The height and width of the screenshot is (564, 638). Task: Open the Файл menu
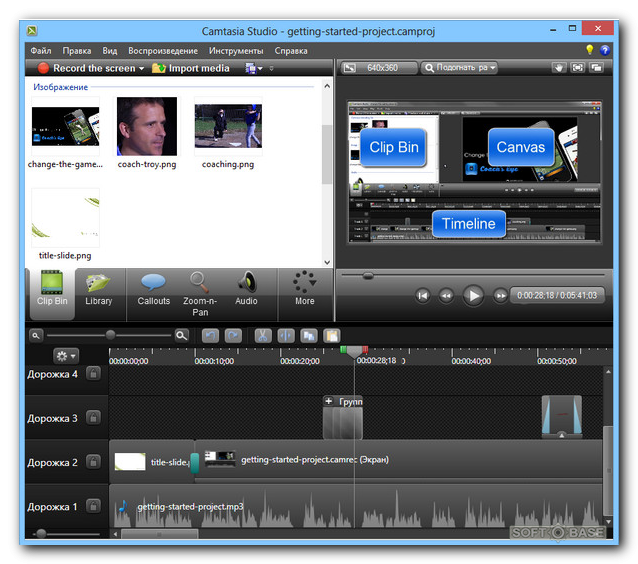coord(41,51)
